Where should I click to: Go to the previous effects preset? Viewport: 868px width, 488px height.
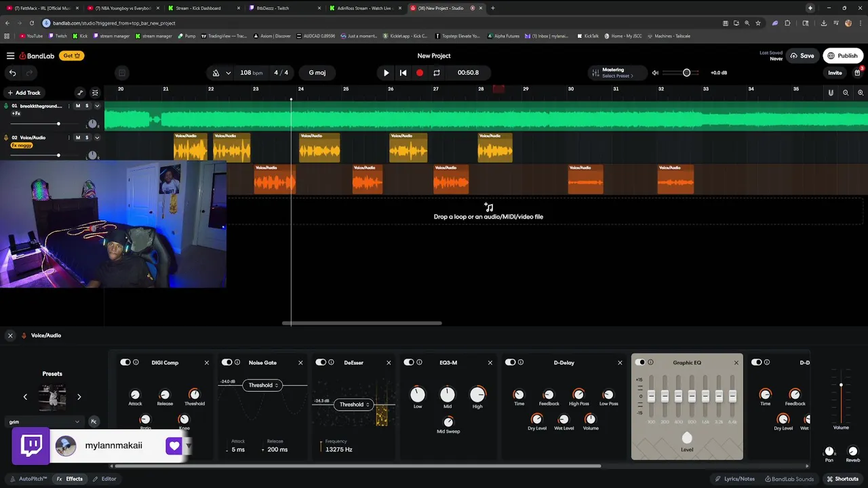[x=25, y=397]
